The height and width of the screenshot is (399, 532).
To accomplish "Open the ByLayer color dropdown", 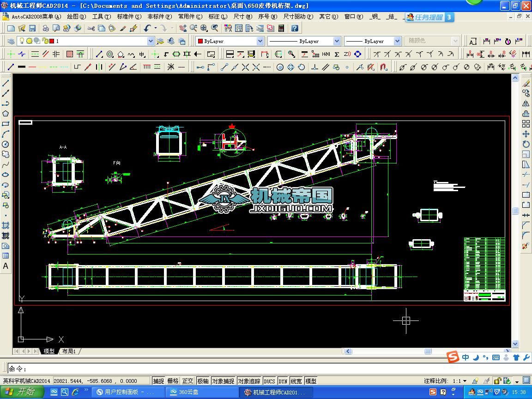I will pos(260,41).
